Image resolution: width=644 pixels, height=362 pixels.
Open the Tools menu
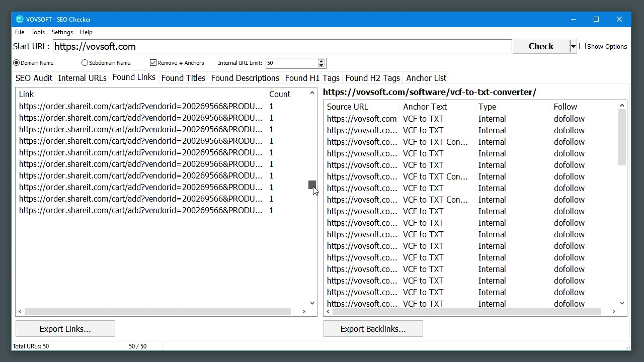[38, 32]
